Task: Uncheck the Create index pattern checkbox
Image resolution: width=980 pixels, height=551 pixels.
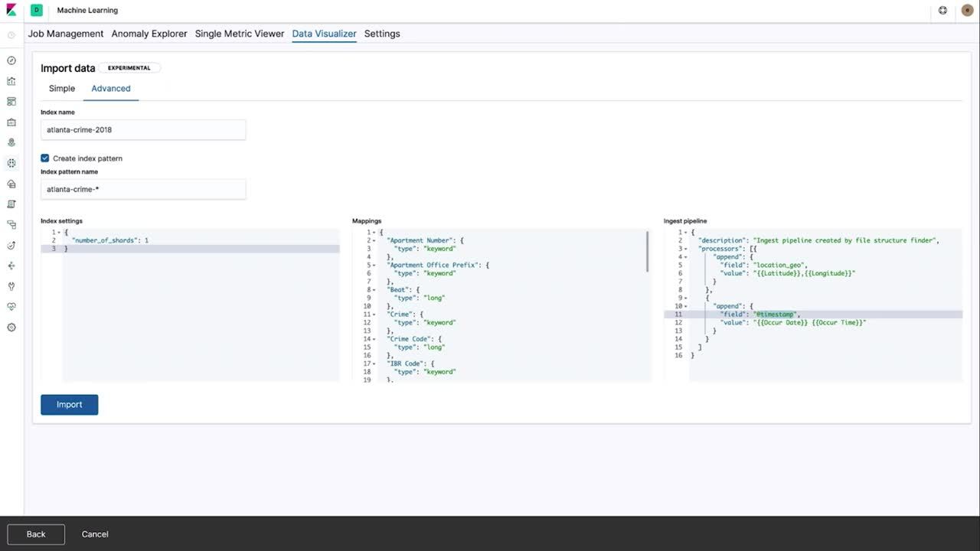Action: (45, 158)
